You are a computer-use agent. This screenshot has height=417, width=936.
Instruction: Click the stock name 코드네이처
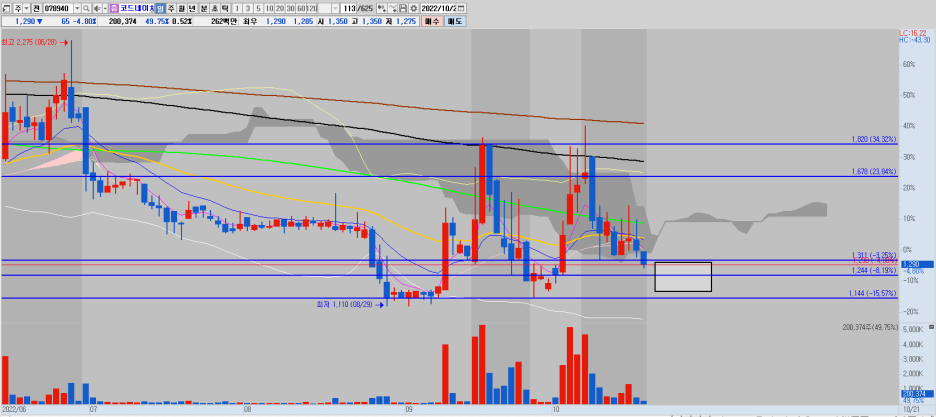click(x=137, y=8)
